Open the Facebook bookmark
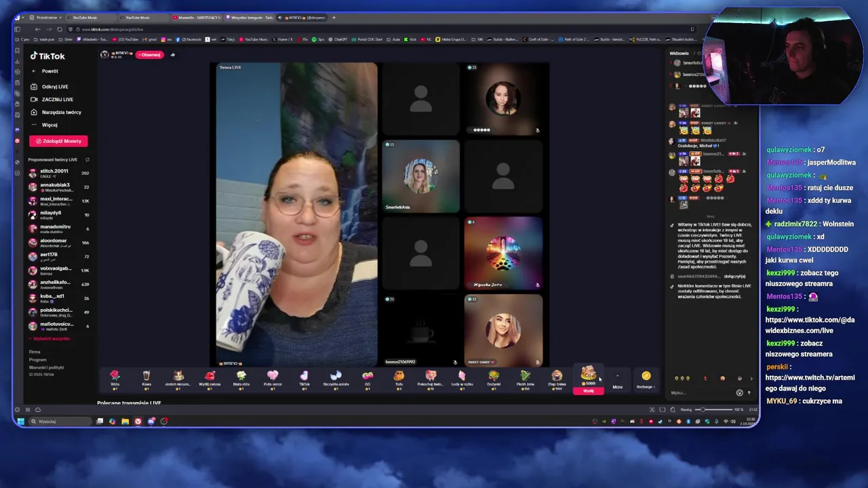 (189, 39)
